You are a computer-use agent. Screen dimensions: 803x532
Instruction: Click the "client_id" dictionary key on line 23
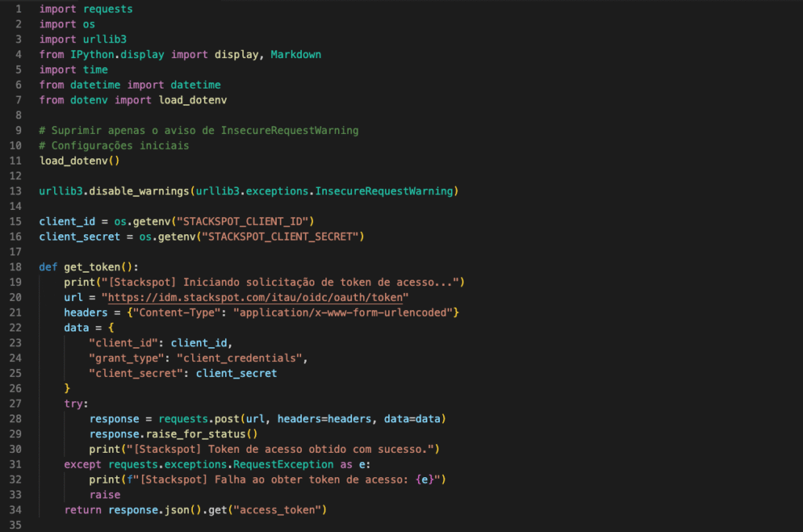[123, 342]
